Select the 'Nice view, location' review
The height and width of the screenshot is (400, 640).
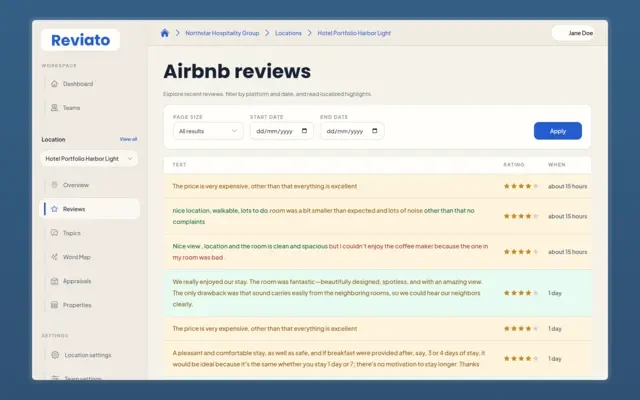377,252
